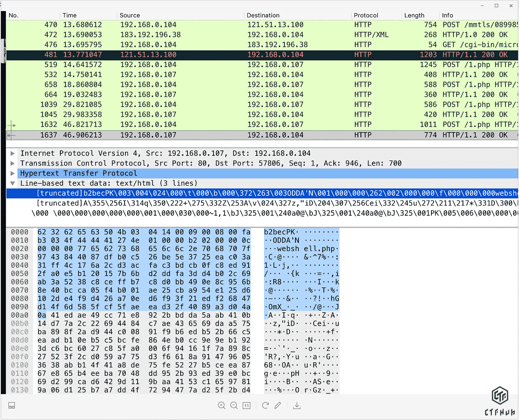519x420 pixels.
Task: Expand the Transmission Control Protocol section
Action: [x=13, y=163]
